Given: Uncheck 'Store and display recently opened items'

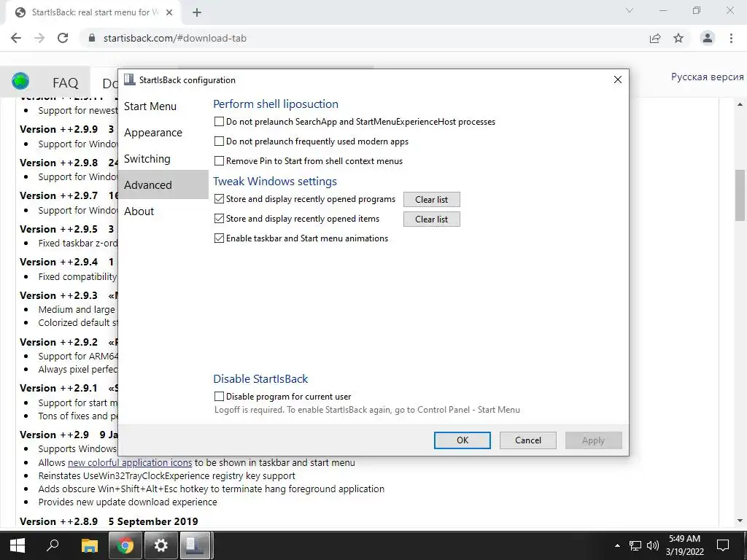Looking at the screenshot, I should 219,219.
